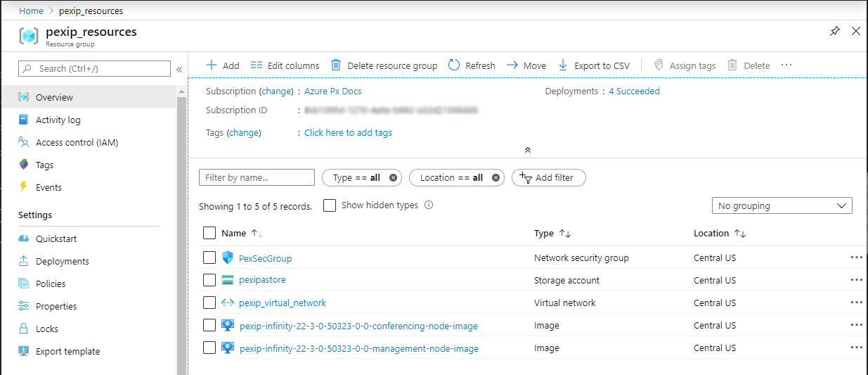Tick the pexipastore row checkbox
The width and height of the screenshot is (868, 375).
(209, 280)
